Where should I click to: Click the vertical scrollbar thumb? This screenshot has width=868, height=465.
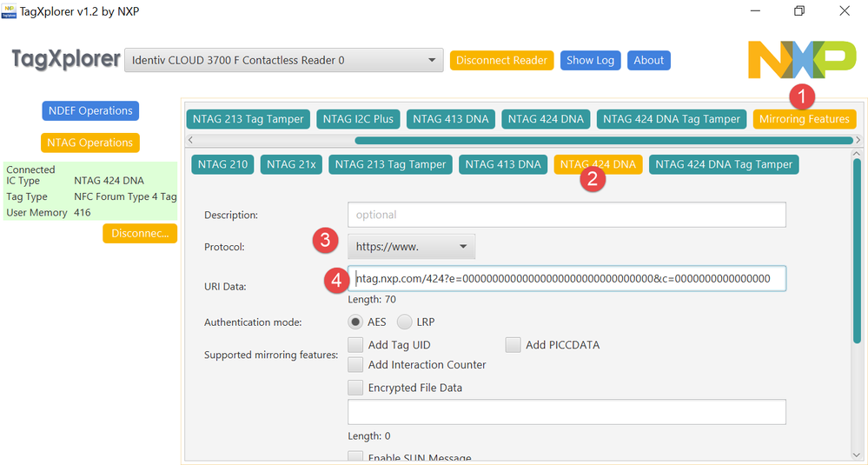[858, 250]
